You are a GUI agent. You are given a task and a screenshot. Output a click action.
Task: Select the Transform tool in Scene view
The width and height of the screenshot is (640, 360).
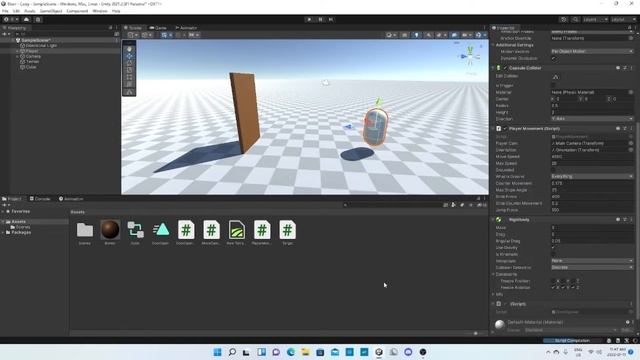tap(129, 84)
